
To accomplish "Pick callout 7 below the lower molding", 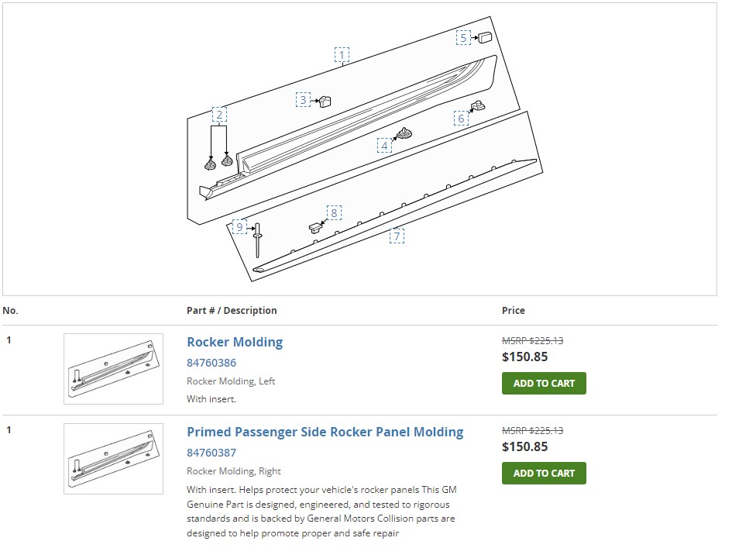I will [397, 236].
